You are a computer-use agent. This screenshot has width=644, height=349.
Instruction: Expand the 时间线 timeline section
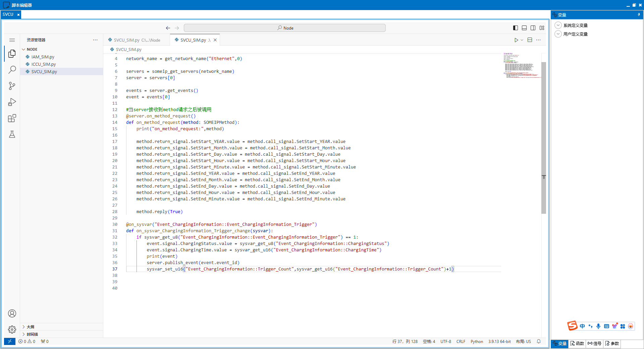click(x=61, y=334)
